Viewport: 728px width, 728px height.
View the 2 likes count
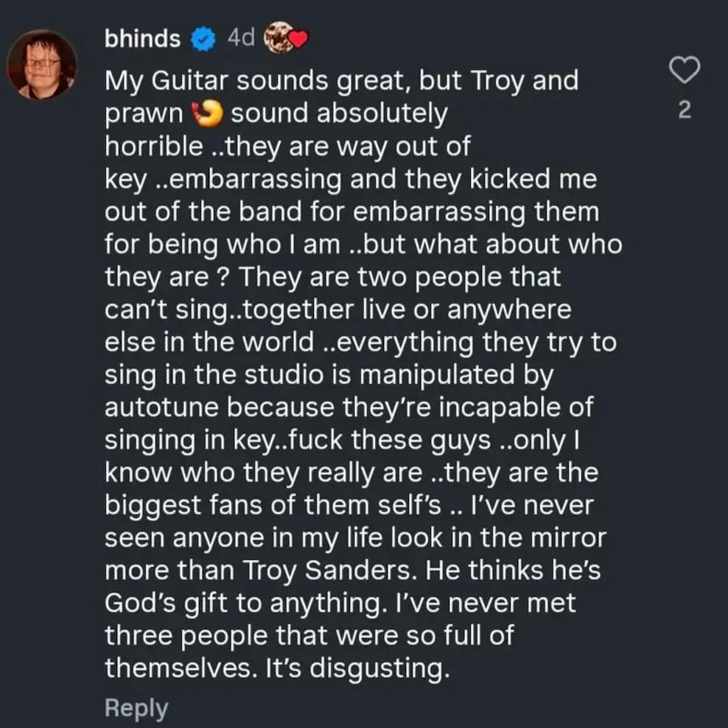tap(684, 111)
